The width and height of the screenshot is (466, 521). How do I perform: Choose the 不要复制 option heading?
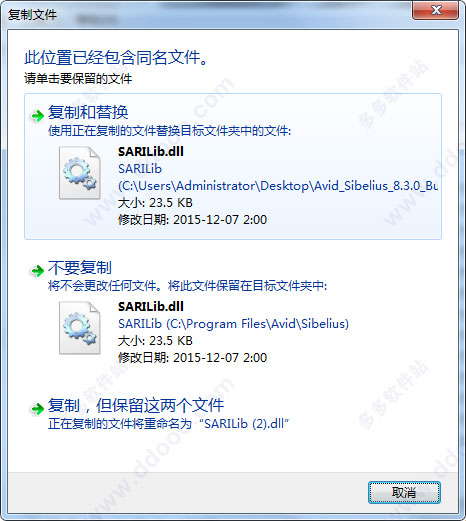point(80,267)
